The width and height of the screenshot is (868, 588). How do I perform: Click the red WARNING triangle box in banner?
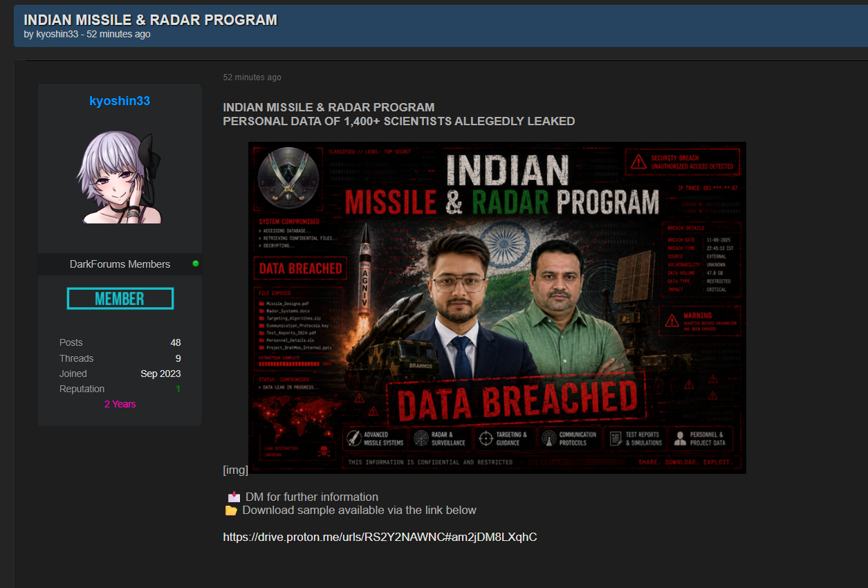pos(699,321)
